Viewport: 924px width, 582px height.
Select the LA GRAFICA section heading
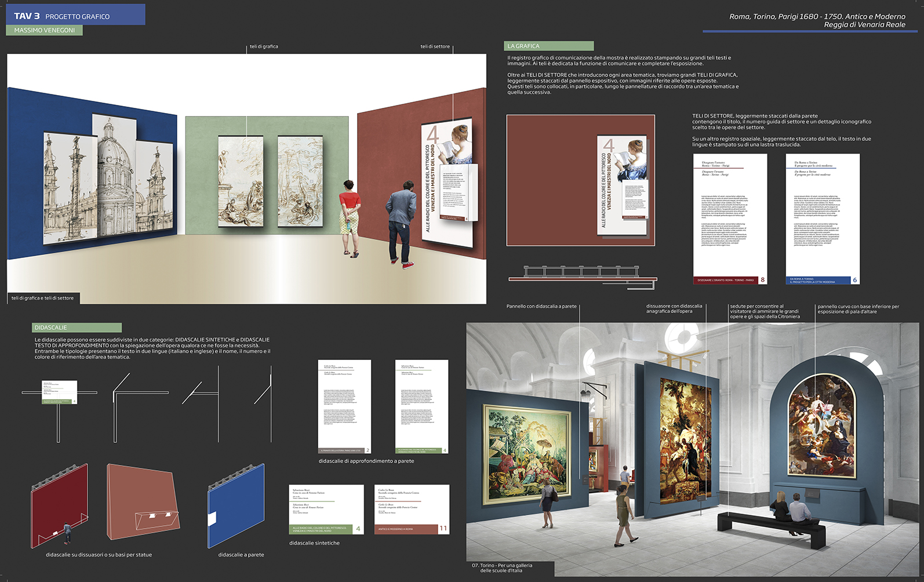point(549,46)
